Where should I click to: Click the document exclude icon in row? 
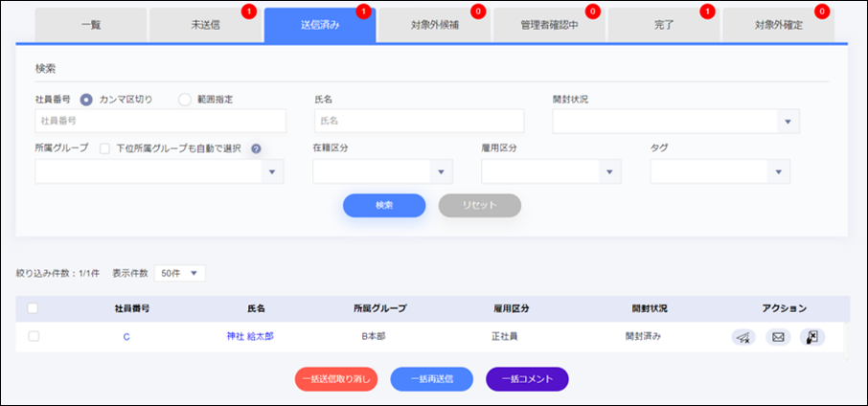811,336
